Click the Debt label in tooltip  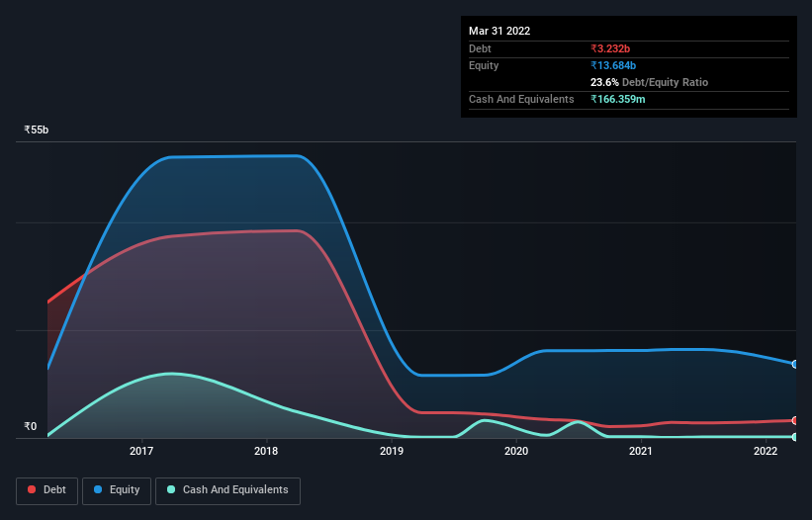tap(480, 48)
